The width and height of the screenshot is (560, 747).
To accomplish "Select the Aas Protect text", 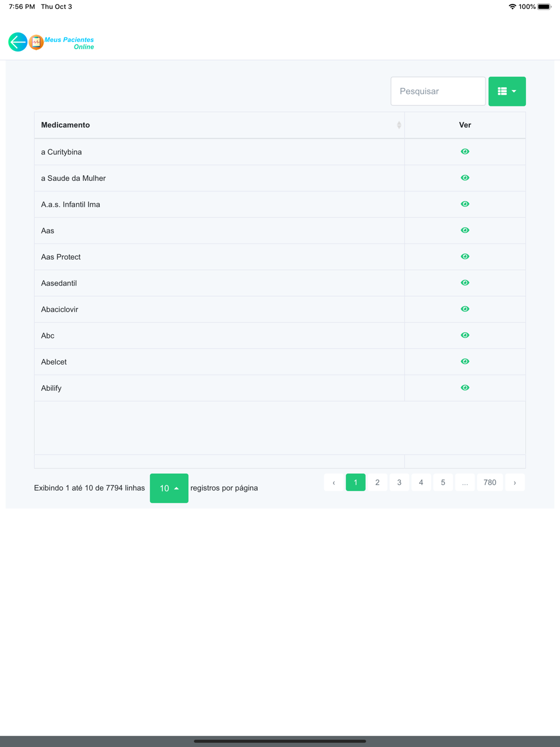I will tap(61, 257).
